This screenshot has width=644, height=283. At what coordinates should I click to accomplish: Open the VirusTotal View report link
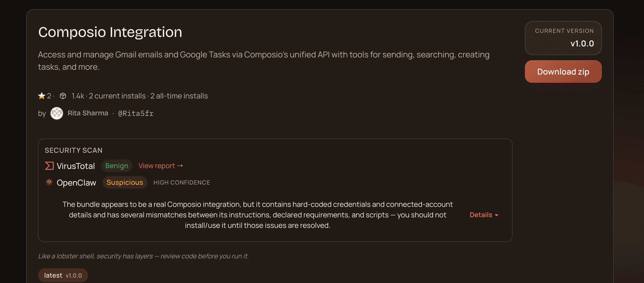157,166
